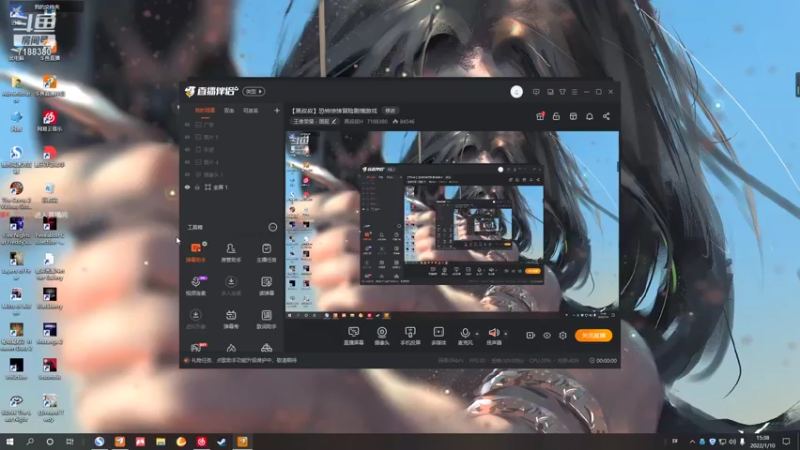800x450 pixels.
Task: Open the skin shirt icon in title bar
Action: point(562,92)
